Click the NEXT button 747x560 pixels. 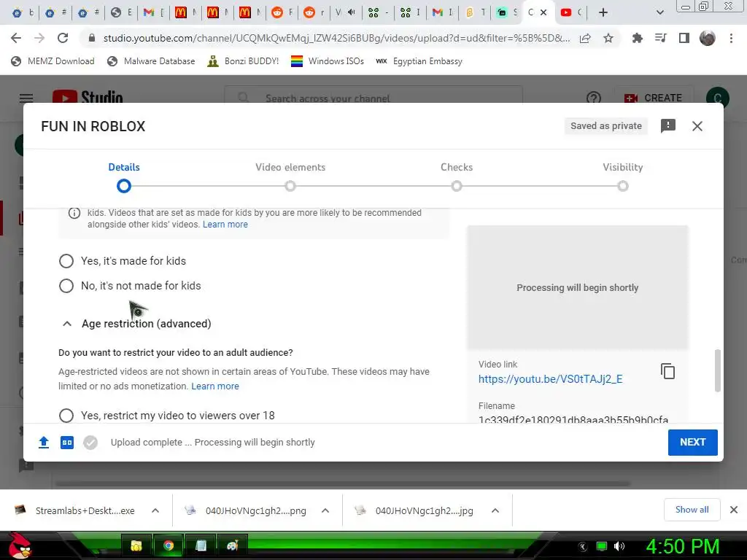(693, 443)
